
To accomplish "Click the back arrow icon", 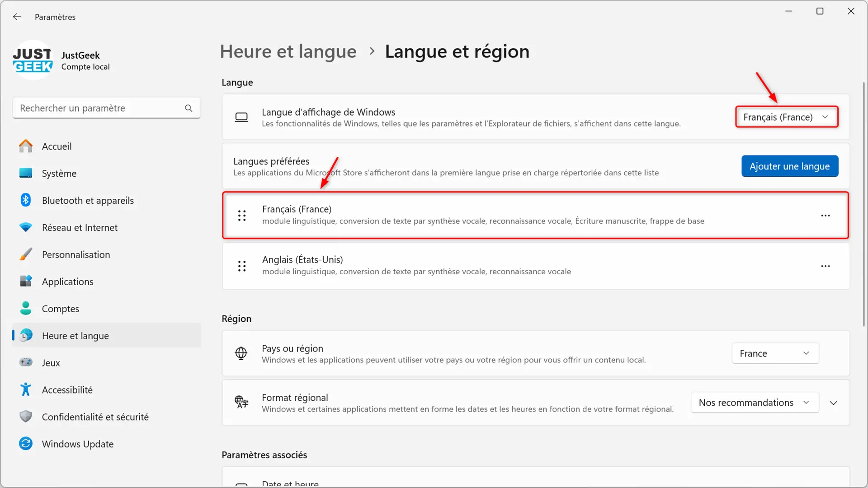I will click(17, 17).
